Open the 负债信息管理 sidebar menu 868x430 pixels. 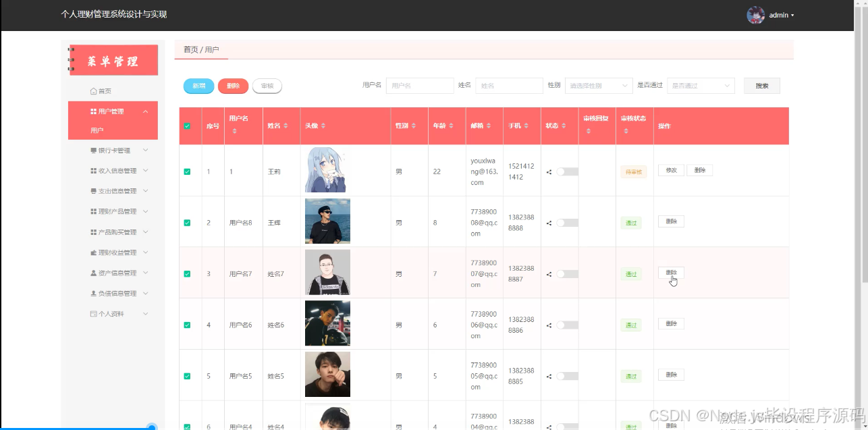click(113, 294)
